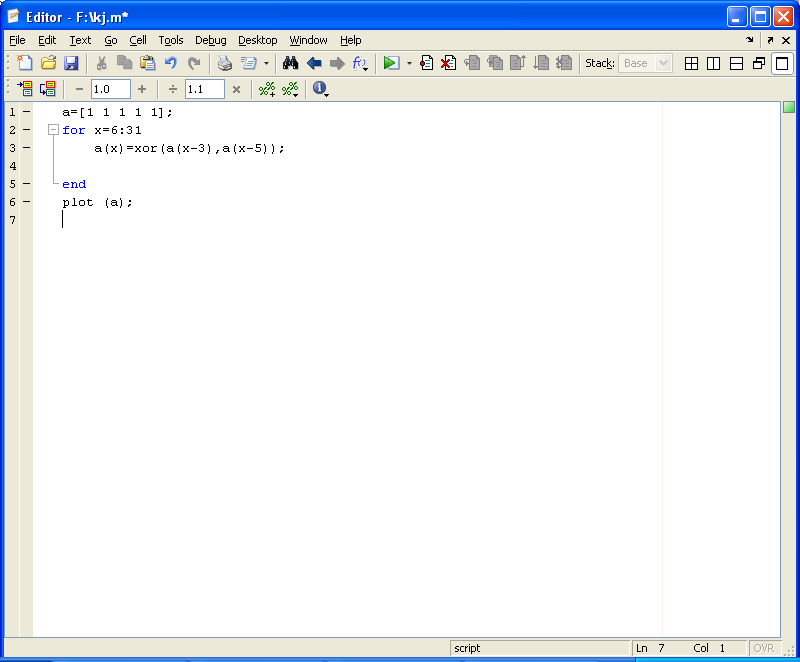Evaluate cell and advance icon

48,89
